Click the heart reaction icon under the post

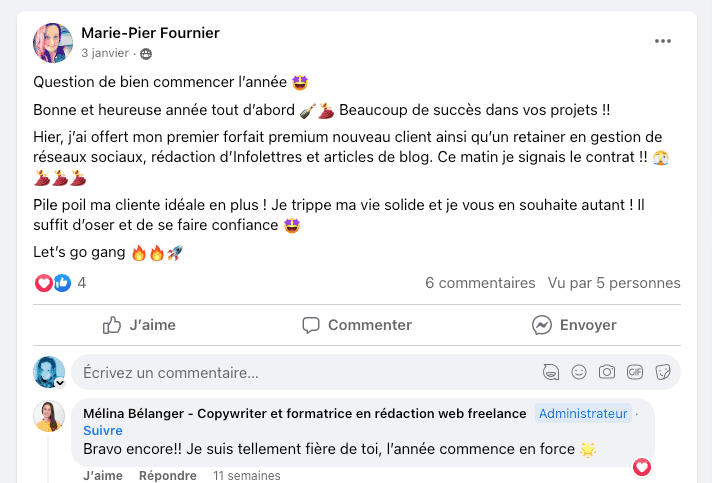tap(44, 283)
